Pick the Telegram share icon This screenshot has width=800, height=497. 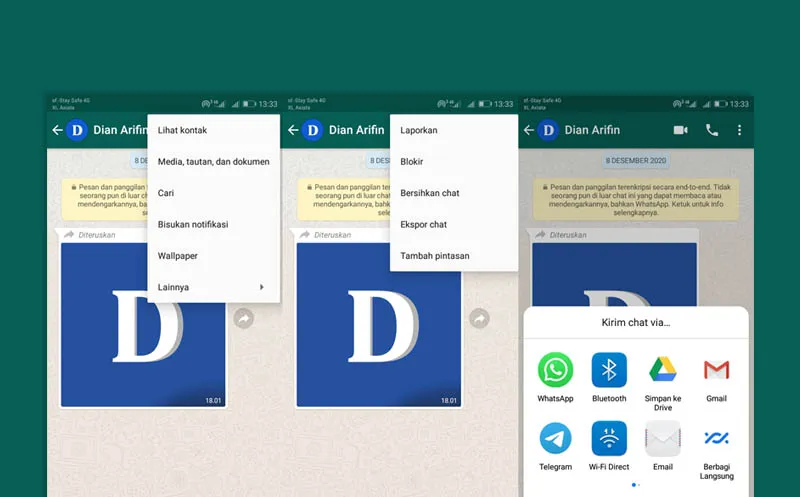click(555, 438)
